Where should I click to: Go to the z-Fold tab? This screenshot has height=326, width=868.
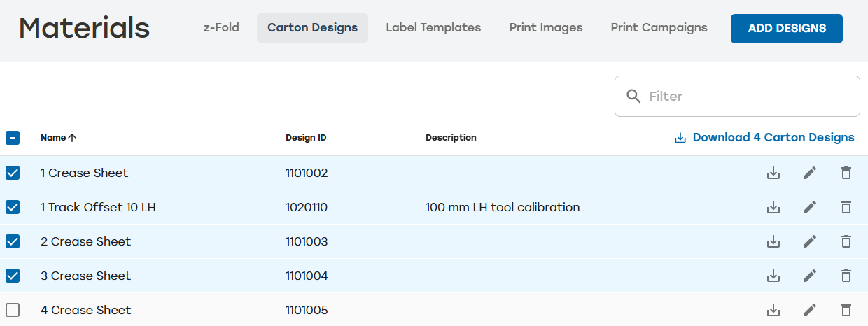point(221,28)
